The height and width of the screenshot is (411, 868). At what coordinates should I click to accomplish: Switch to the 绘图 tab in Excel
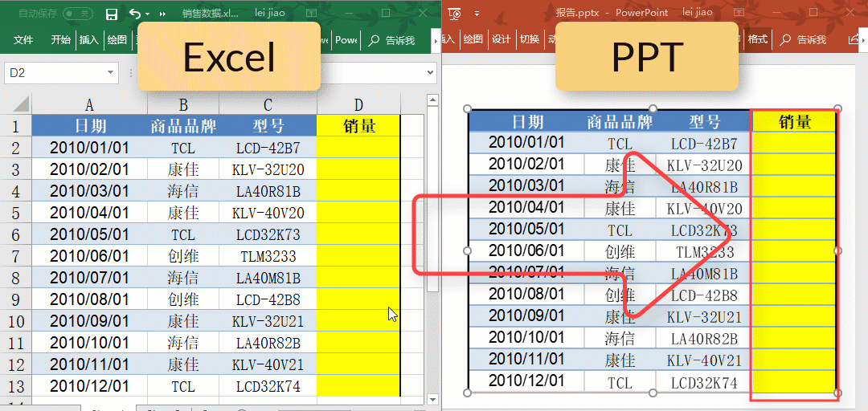click(x=117, y=40)
